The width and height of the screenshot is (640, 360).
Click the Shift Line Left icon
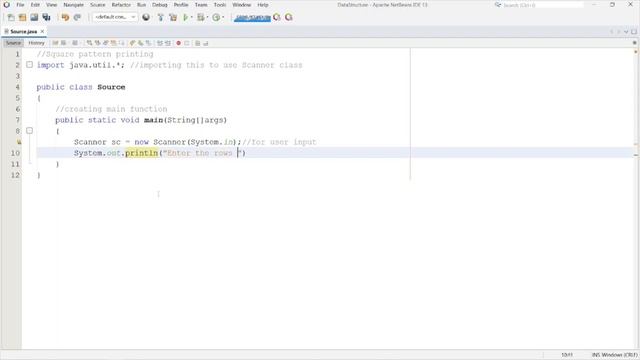click(x=160, y=43)
